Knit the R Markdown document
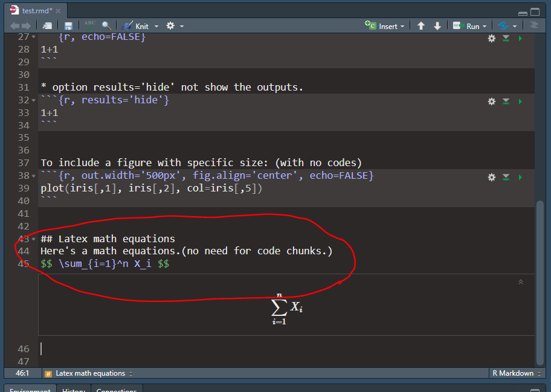The width and height of the screenshot is (551, 392). pyautogui.click(x=135, y=26)
